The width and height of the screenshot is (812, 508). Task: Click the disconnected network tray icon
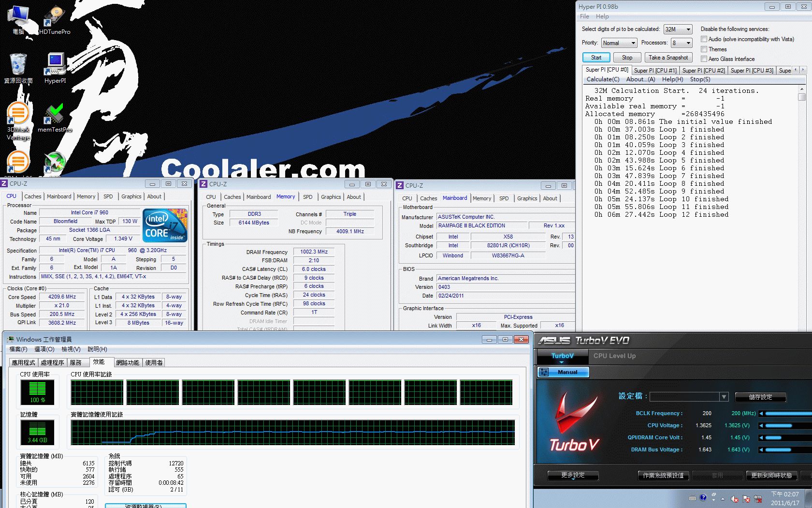pos(758,499)
